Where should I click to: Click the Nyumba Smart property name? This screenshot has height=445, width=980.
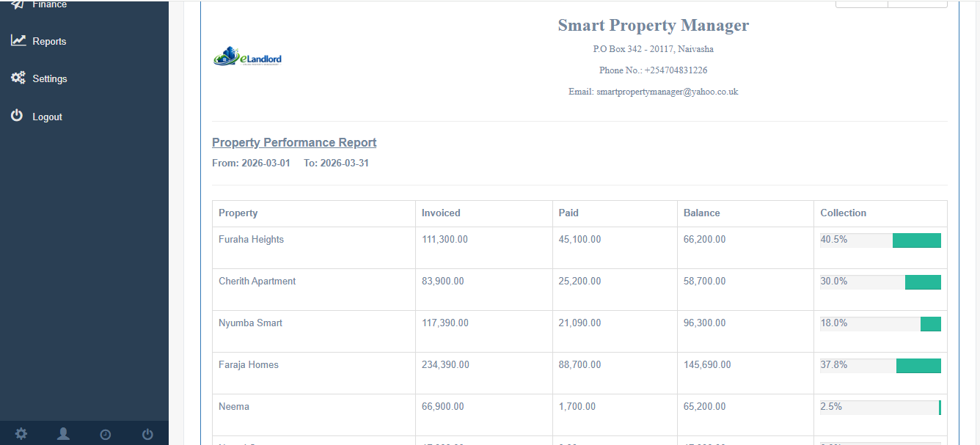[250, 323]
